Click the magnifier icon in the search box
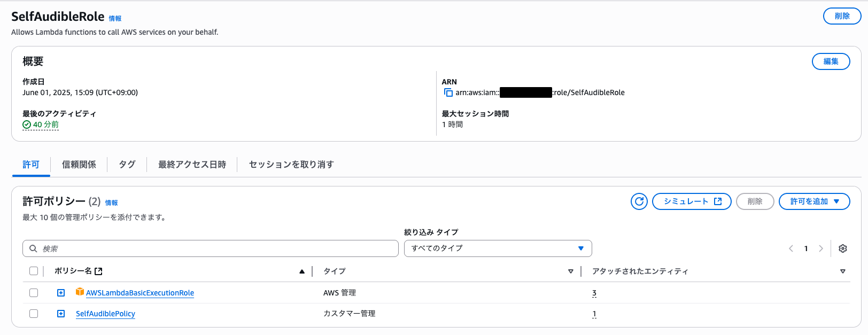 coord(33,248)
